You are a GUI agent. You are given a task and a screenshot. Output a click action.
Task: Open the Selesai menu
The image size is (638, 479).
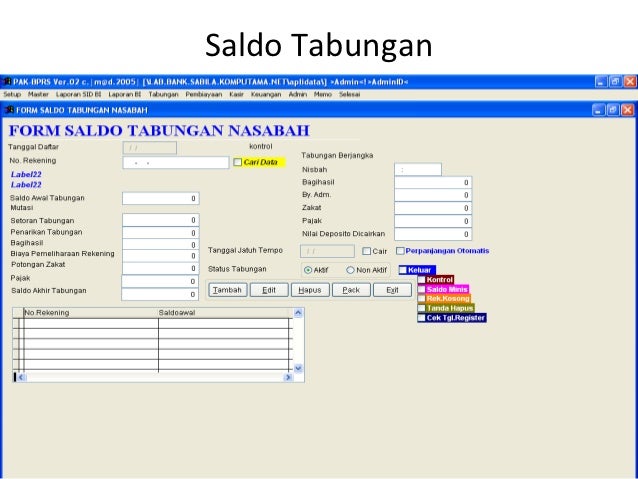point(350,94)
